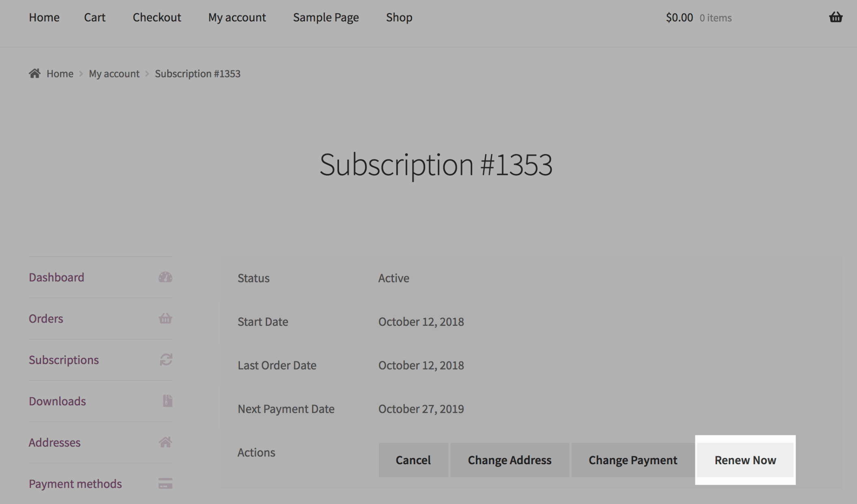The image size is (857, 504).
Task: Navigate to the Cart page
Action: click(94, 17)
